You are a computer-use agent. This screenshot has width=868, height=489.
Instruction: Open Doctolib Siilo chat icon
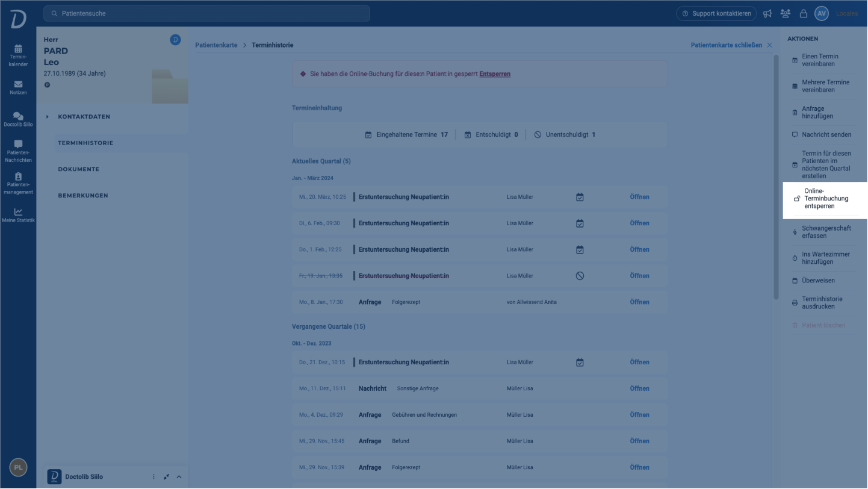(x=18, y=119)
